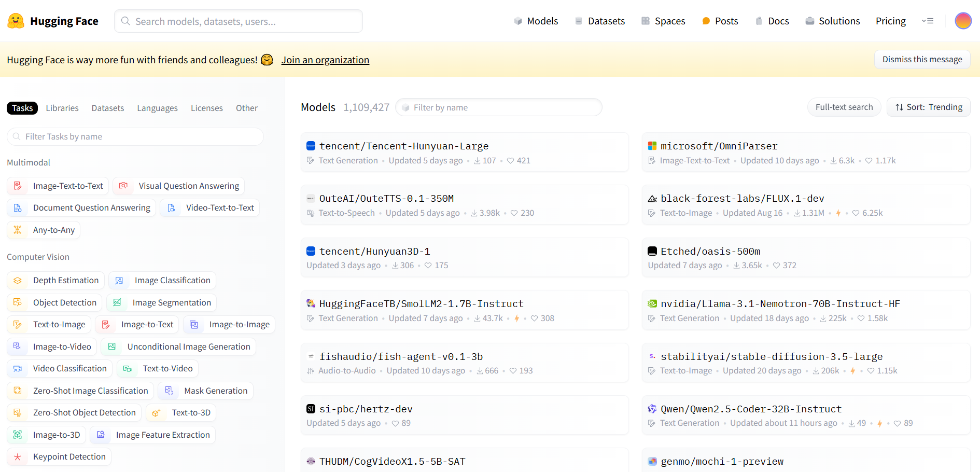The width and height of the screenshot is (980, 472).
Task: Click the Depth Estimation task icon
Action: [18, 281]
